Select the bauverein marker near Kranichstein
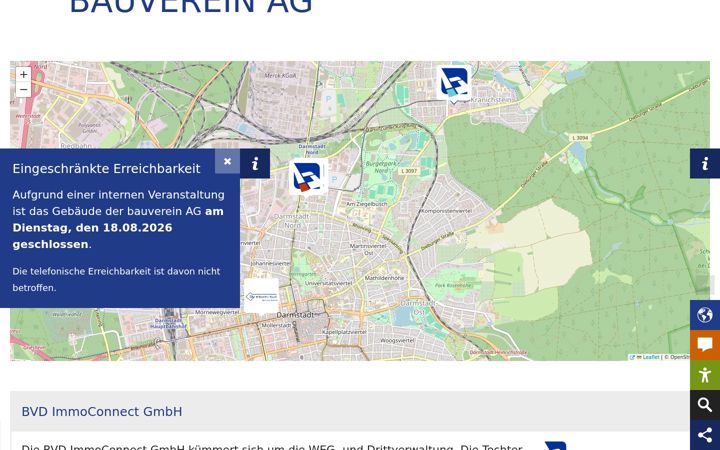Viewport: 720px width, 450px height. pyautogui.click(x=454, y=84)
